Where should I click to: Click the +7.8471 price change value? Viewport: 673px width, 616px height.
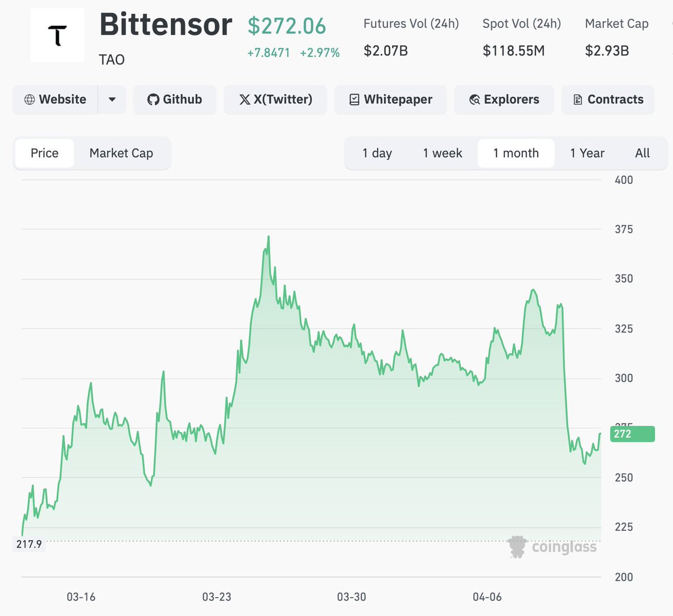(x=269, y=53)
